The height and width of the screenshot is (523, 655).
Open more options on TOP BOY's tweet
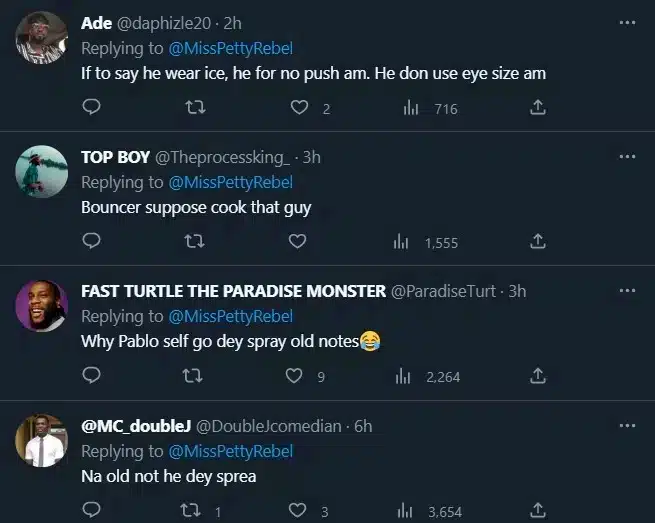(x=627, y=156)
